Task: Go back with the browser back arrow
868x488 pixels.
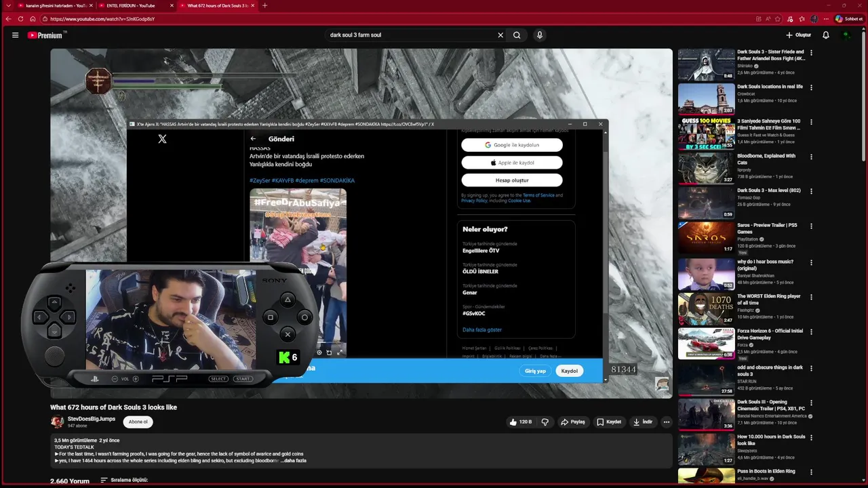Action: pos(8,19)
